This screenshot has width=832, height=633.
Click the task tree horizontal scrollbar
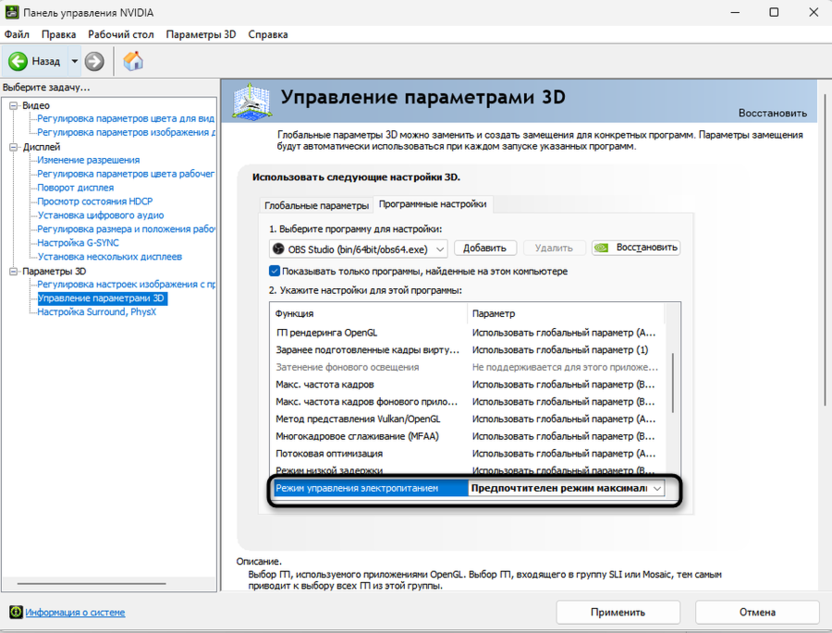(x=91, y=584)
